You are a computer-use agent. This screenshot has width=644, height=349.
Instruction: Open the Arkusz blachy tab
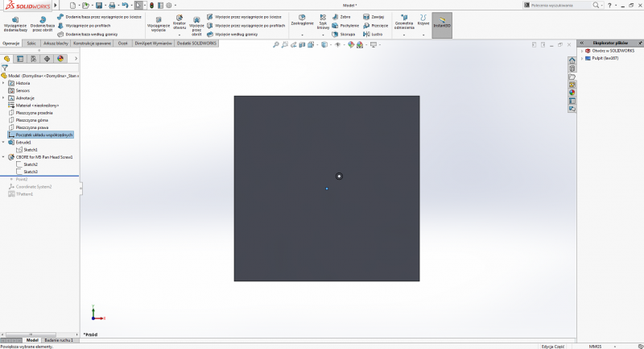55,43
